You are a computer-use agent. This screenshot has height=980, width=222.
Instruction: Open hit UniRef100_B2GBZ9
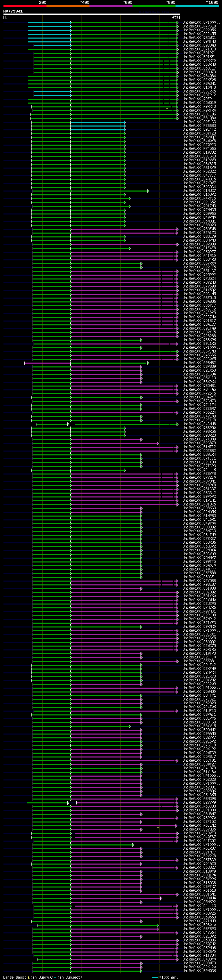(x=199, y=443)
